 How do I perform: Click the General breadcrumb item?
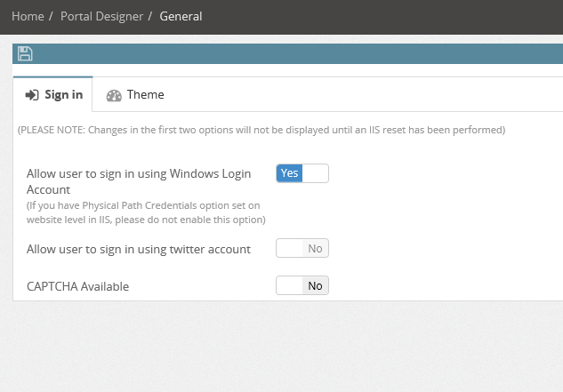[x=181, y=16]
